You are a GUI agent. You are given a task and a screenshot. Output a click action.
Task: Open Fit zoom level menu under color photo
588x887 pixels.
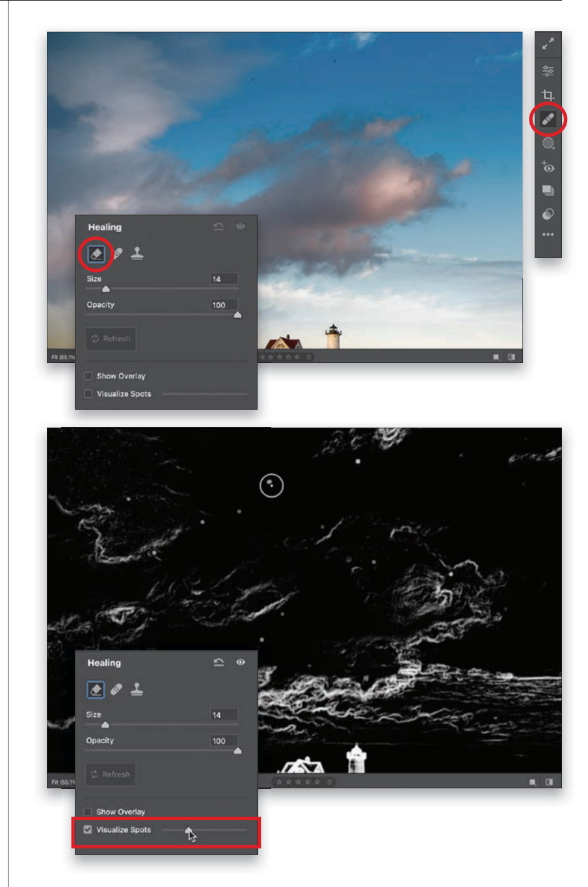pos(62,357)
